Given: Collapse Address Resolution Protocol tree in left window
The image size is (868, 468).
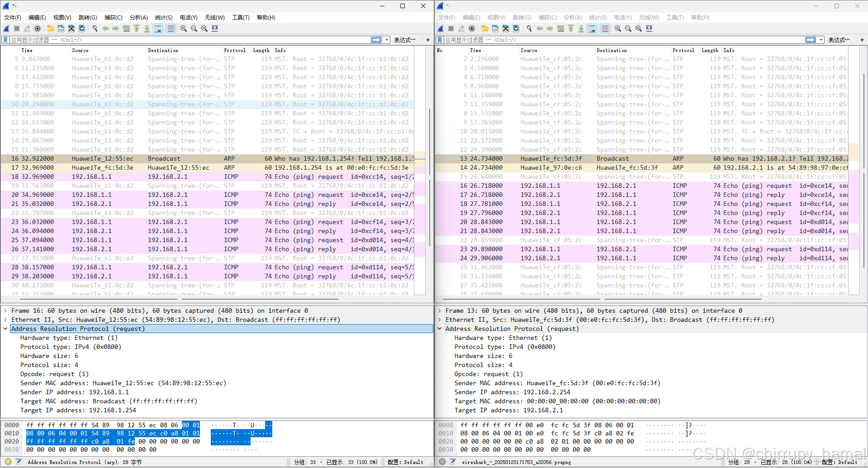Looking at the screenshot, I should click(5, 329).
